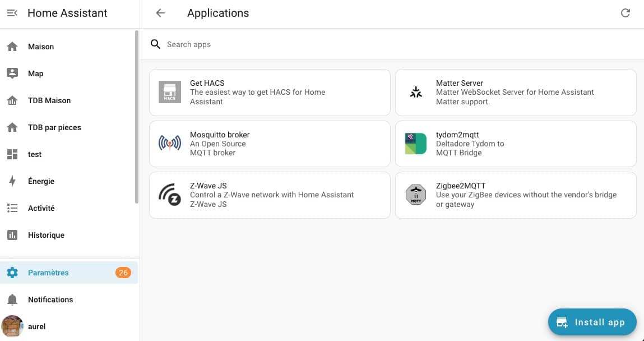Viewport: 644px width, 341px height.
Task: Click the Matter Server logo icon
Action: coord(415,93)
